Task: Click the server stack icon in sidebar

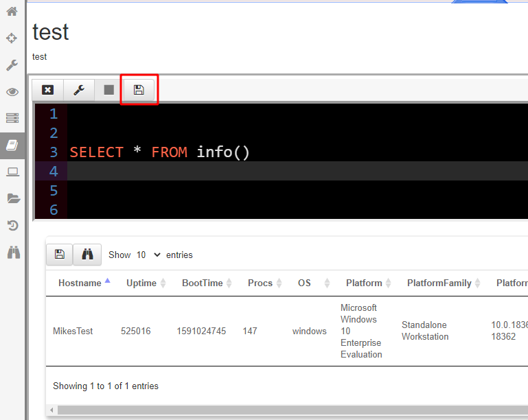Action: click(x=12, y=118)
